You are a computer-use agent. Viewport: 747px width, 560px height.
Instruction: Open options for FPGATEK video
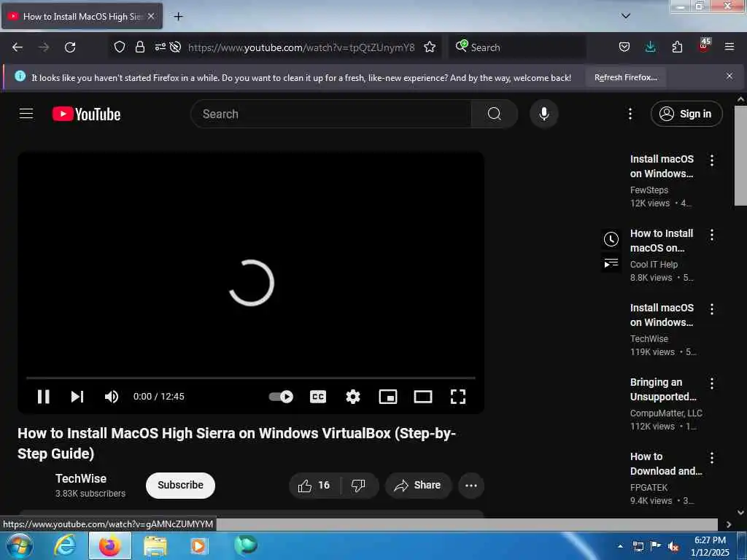[x=712, y=458]
